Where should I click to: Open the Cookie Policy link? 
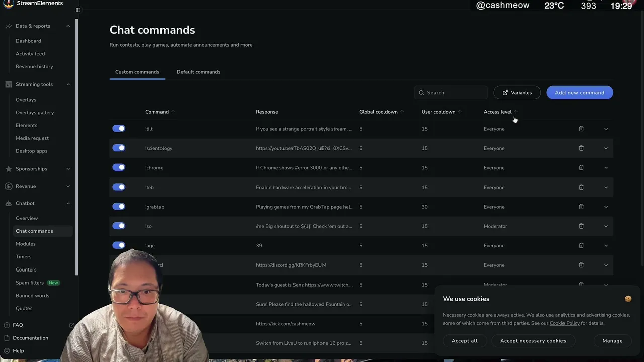point(565,323)
